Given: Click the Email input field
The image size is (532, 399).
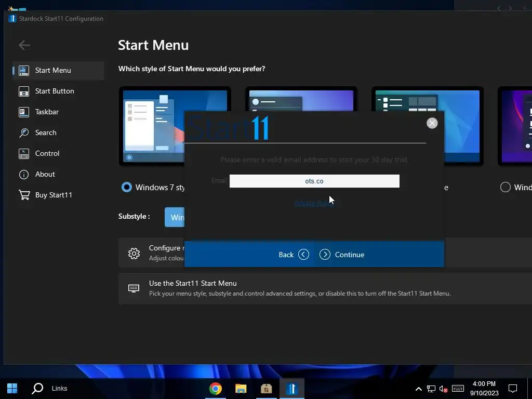Looking at the screenshot, I should coord(314,181).
